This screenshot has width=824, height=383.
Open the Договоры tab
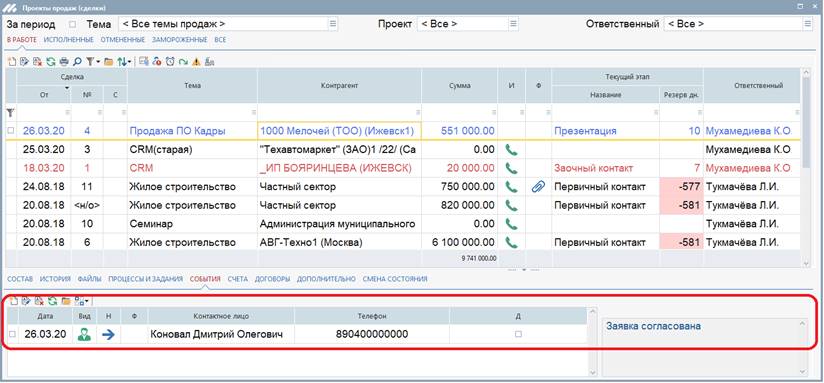point(272,279)
